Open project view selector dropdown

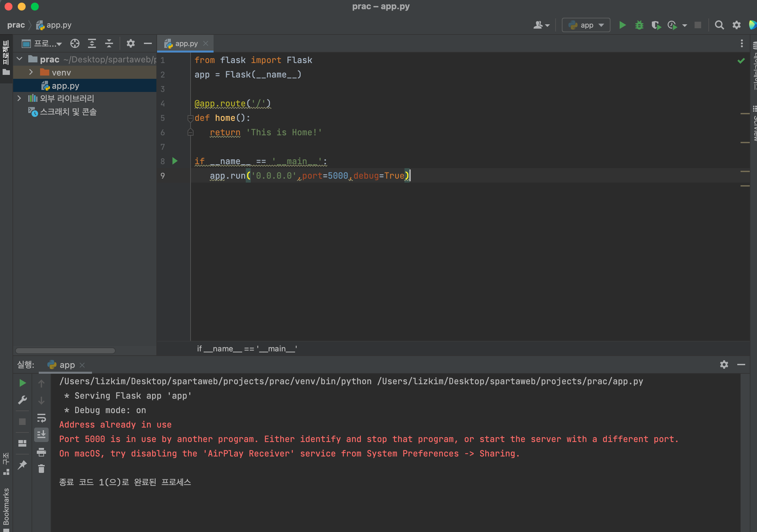point(42,43)
